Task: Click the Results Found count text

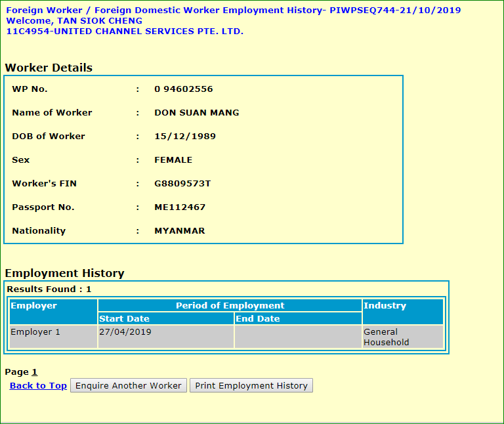Action: click(x=49, y=289)
